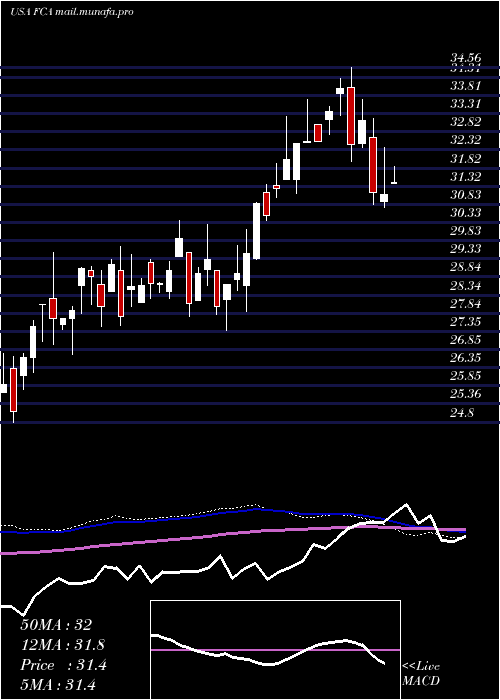The height and width of the screenshot is (700, 500).
Task: Click the 29.33 price level label
Action: pyautogui.click(x=466, y=249)
